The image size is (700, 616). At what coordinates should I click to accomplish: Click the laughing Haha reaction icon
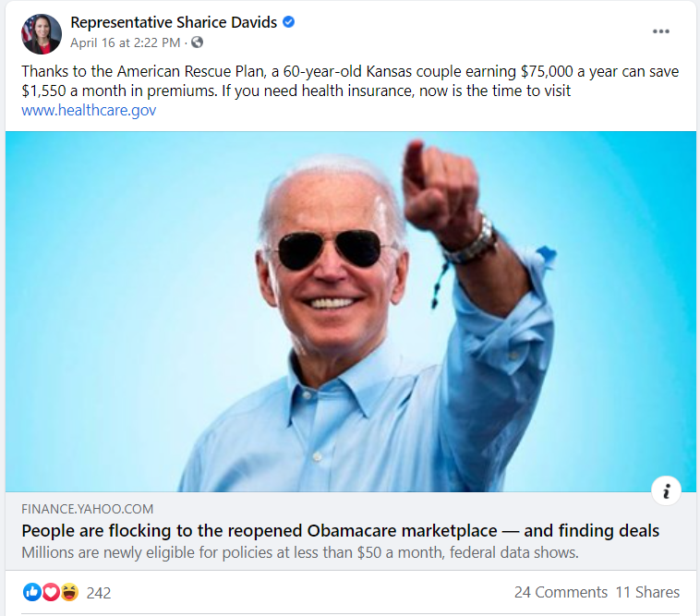(69, 592)
